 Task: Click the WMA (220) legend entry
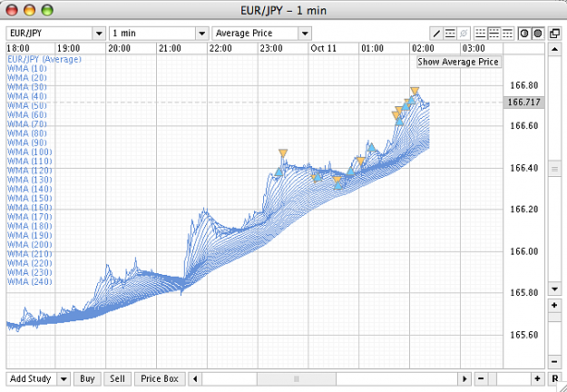coord(30,263)
